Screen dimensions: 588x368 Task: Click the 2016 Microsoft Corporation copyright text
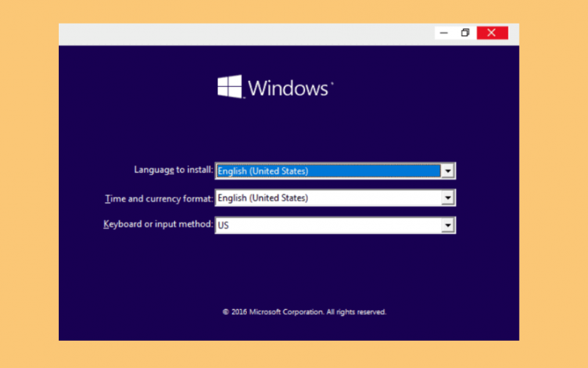(304, 312)
